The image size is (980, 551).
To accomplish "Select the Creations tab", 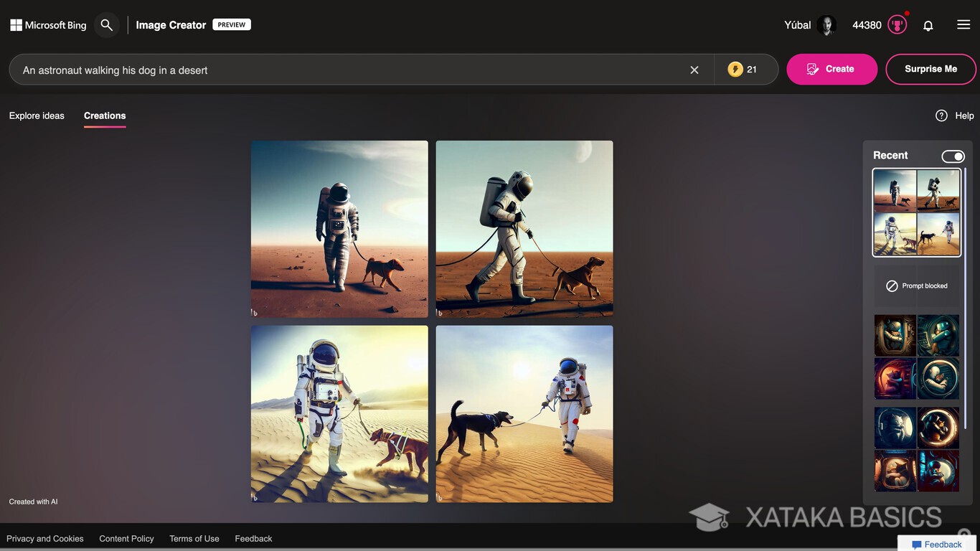I will tap(105, 116).
